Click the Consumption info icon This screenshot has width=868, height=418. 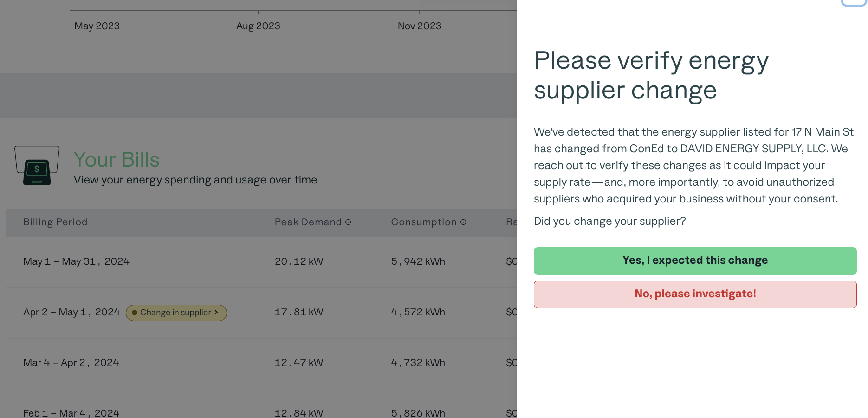tap(463, 222)
